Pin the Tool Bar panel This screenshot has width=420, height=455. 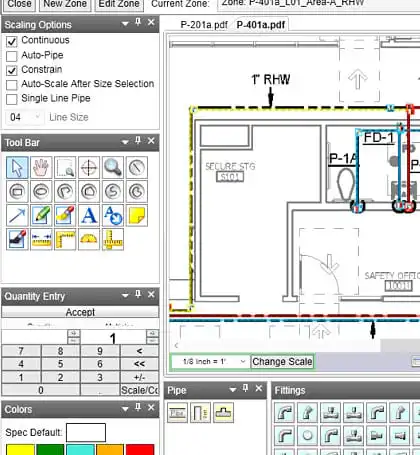(138, 141)
